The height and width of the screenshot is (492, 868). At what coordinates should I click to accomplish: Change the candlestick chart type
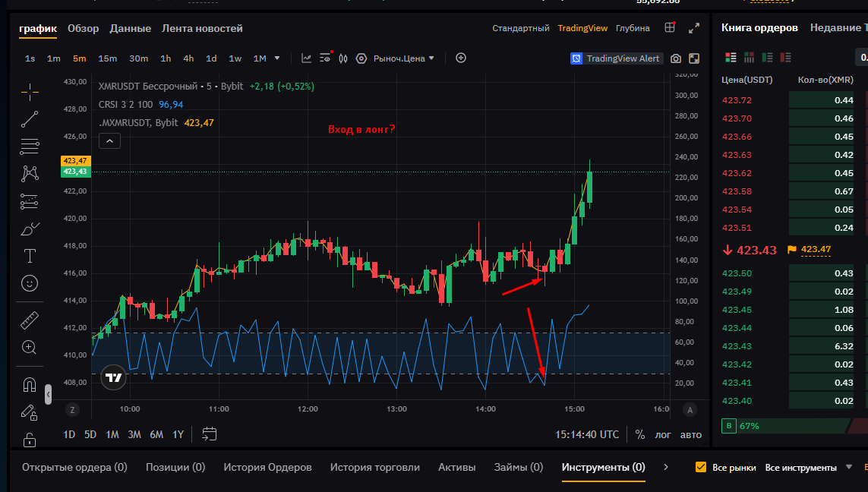[343, 58]
